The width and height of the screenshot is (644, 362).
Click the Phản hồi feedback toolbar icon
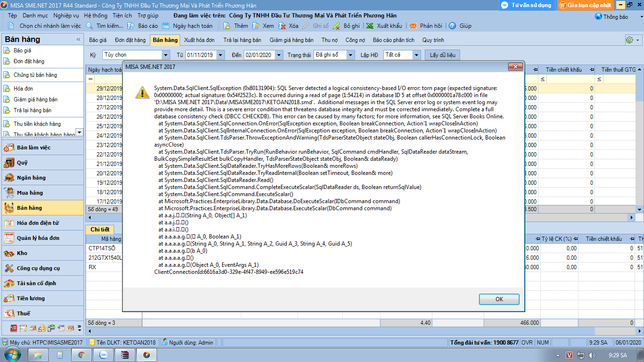[x=413, y=26]
